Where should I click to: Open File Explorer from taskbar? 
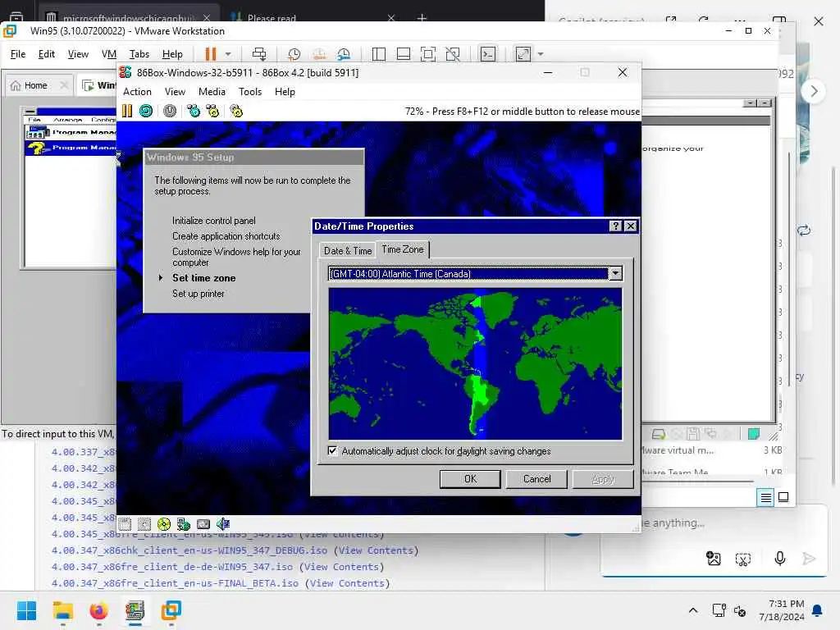click(62, 610)
